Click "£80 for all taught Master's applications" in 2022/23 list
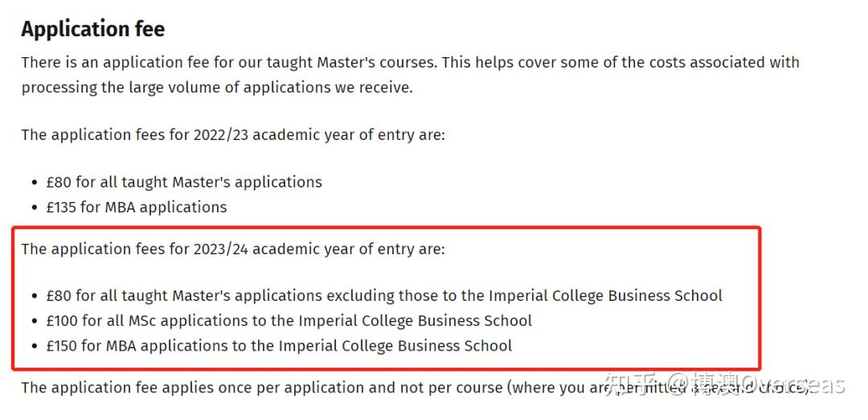 pos(184,182)
